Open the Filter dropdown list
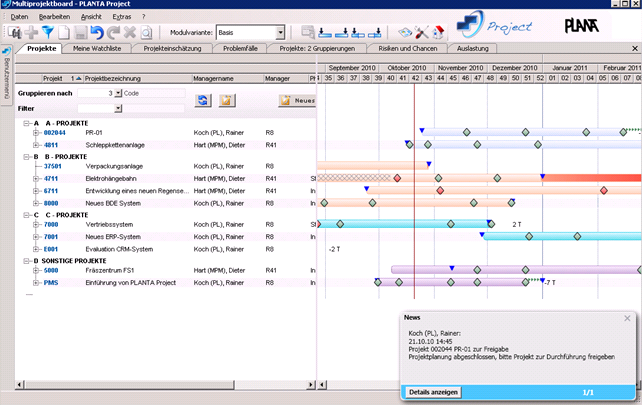 [118, 107]
